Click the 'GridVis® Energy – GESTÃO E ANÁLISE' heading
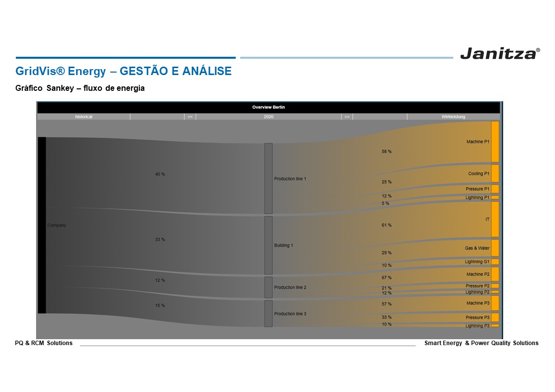555x392 pixels. point(123,71)
